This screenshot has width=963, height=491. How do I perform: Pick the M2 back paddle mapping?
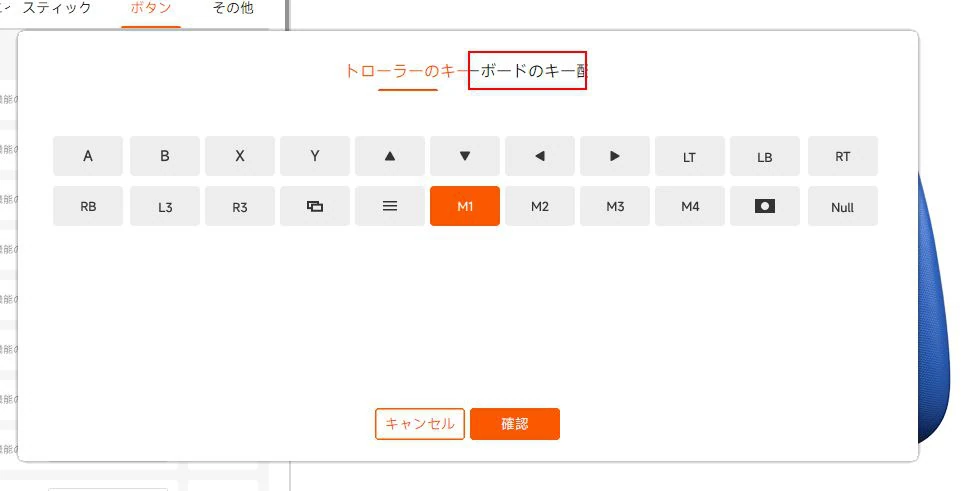540,206
